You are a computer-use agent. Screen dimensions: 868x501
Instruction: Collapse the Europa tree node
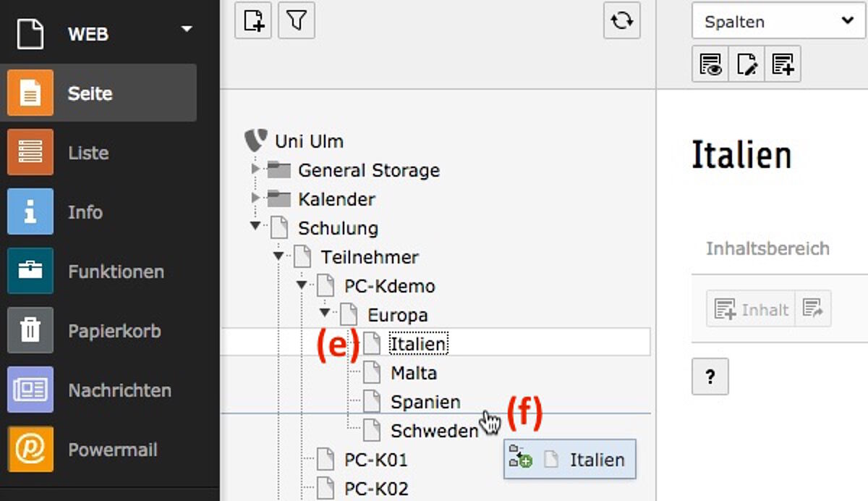pos(325,313)
